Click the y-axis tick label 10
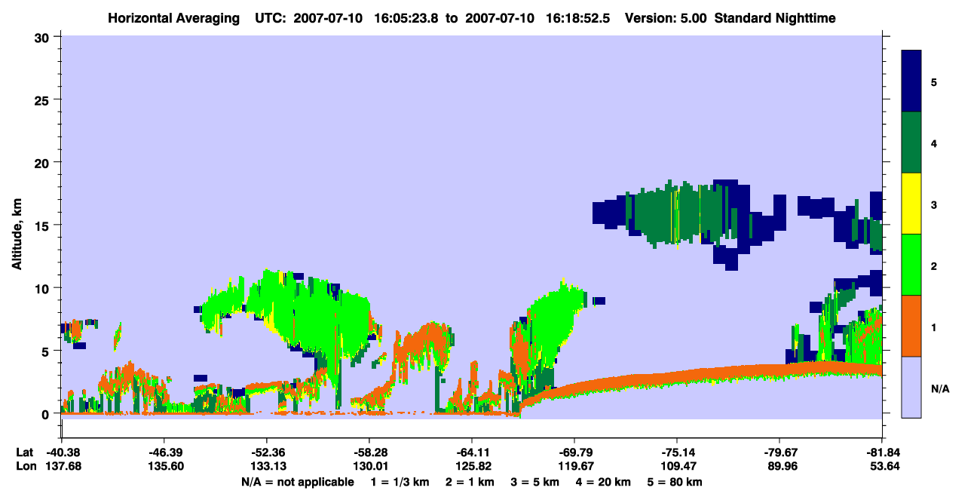Viewport: 980px width, 503px height. (x=43, y=288)
